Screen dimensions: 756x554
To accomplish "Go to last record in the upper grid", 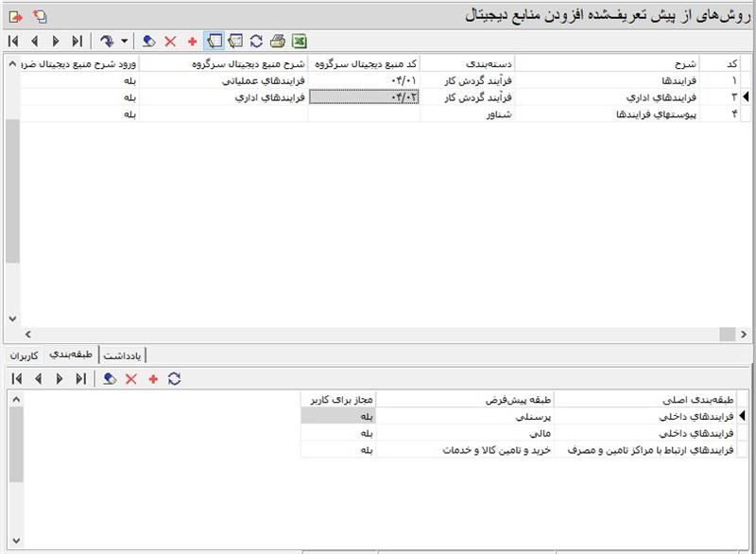I will (78, 41).
